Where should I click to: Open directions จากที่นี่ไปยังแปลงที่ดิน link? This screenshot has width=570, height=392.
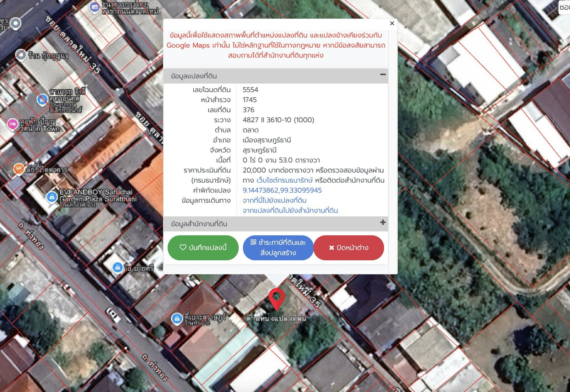click(275, 200)
